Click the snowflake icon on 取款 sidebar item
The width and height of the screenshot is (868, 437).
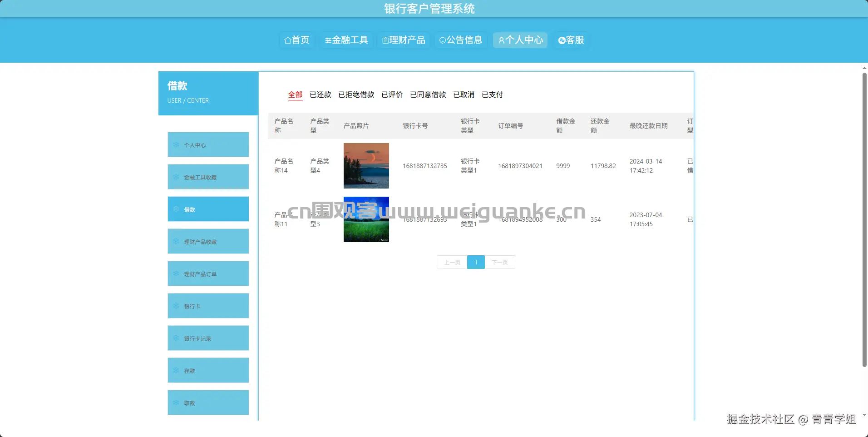(176, 402)
